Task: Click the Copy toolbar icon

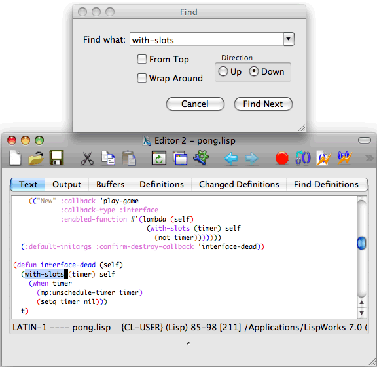Action: coord(108,158)
